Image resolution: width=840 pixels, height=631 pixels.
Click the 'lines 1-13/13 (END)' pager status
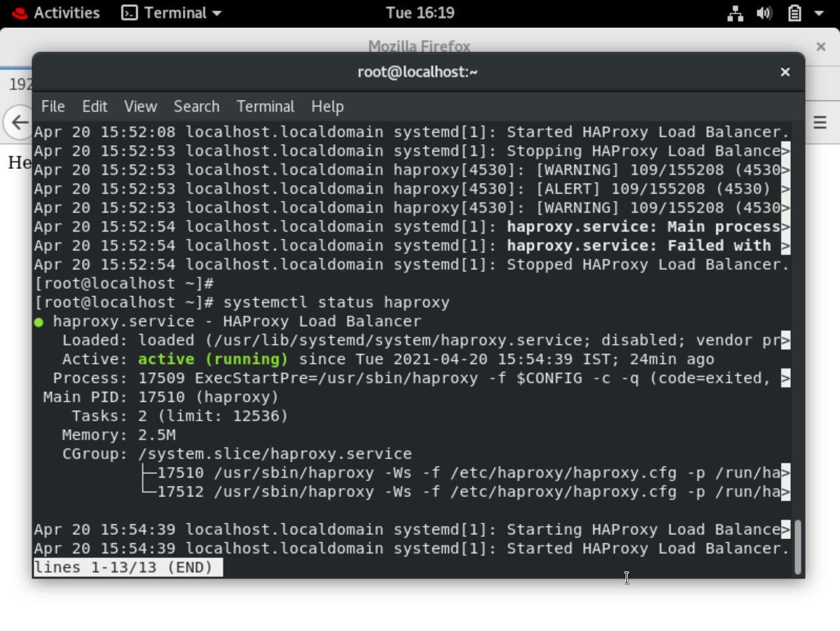(128, 567)
